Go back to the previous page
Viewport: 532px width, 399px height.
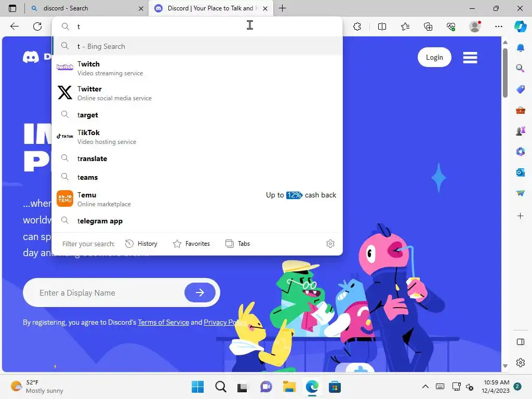[x=14, y=26]
